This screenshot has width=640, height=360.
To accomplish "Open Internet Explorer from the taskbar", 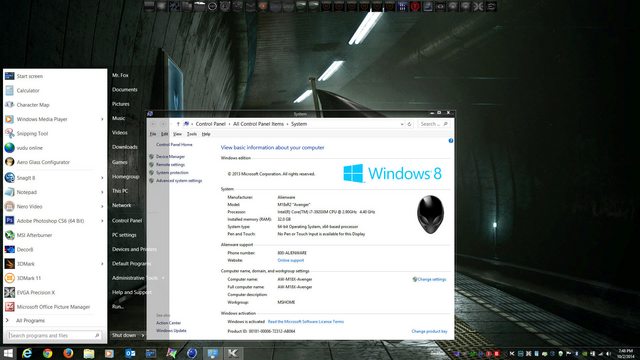I will [x=27, y=353].
